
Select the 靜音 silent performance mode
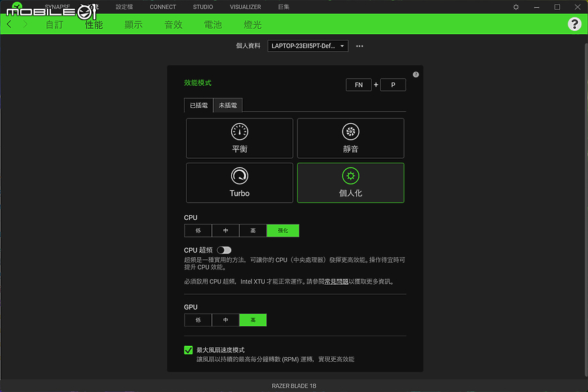(350, 138)
